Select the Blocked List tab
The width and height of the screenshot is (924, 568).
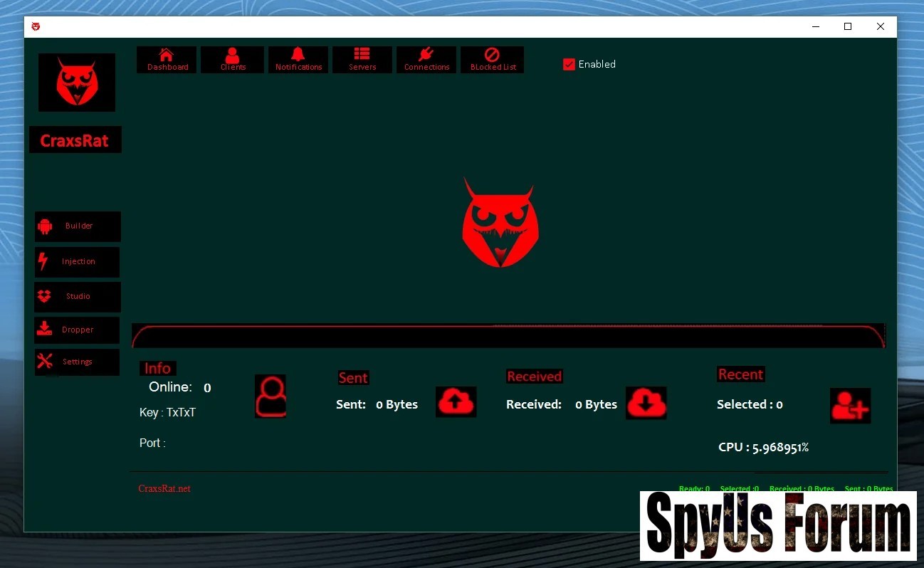tap(492, 60)
